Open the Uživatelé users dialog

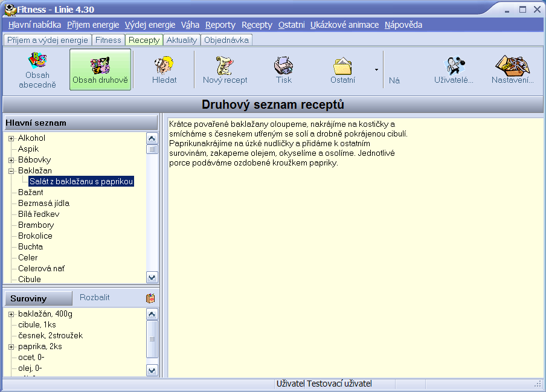[x=454, y=69]
